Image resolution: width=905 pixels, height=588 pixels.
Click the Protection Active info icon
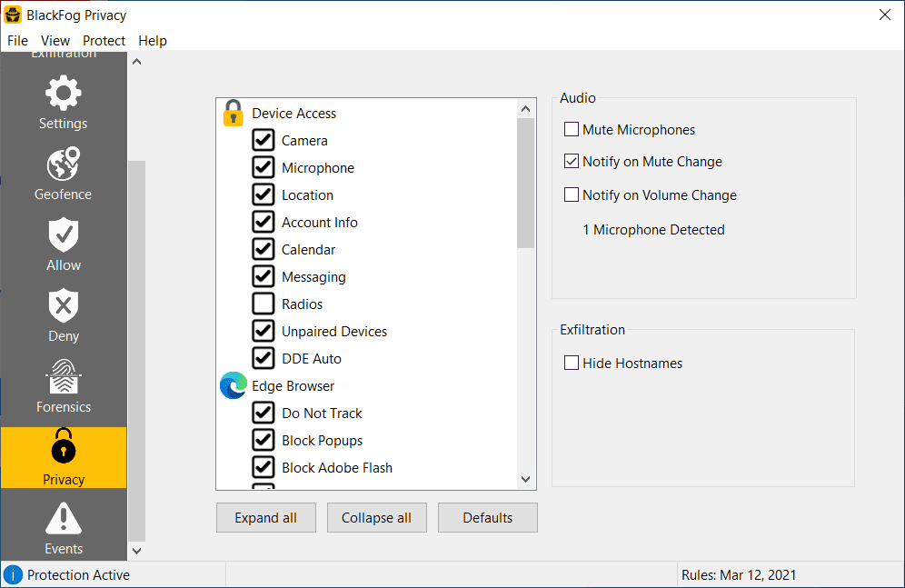click(x=14, y=574)
